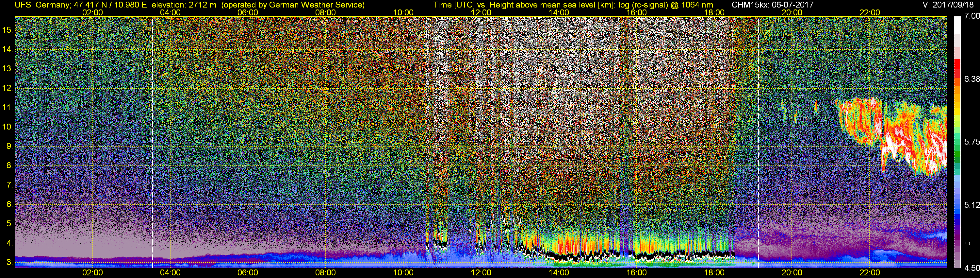Click the 15 km height axis label
The image size is (980, 278).
(x=8, y=30)
